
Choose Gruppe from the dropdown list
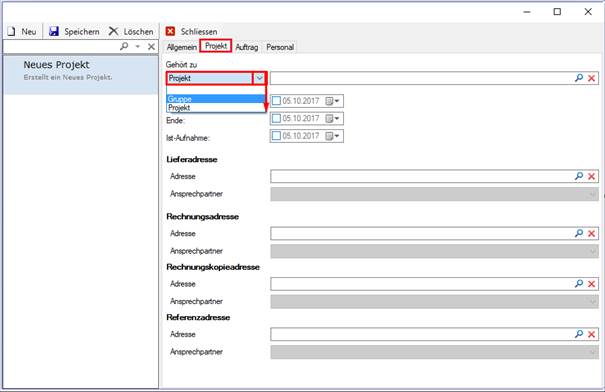coord(216,99)
